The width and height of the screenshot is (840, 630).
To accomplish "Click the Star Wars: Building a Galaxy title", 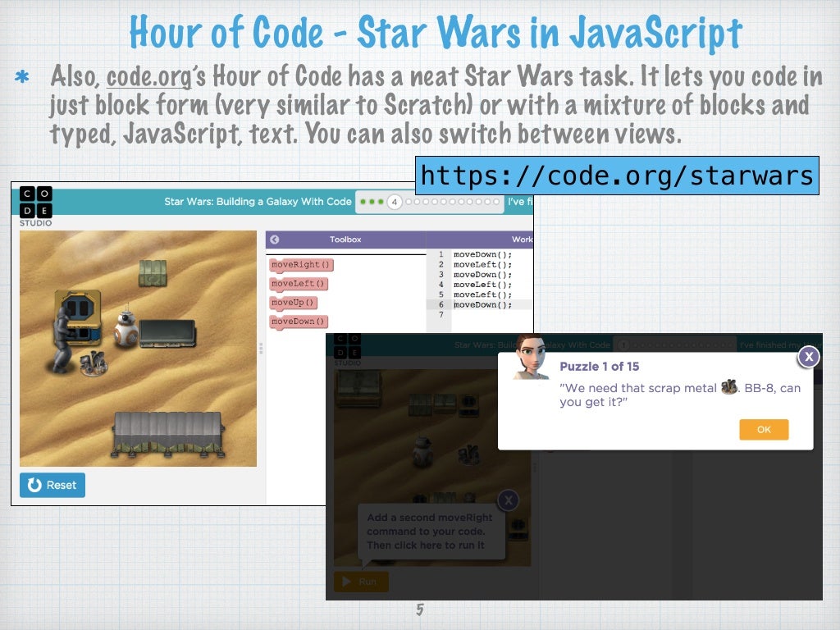I will click(x=258, y=202).
